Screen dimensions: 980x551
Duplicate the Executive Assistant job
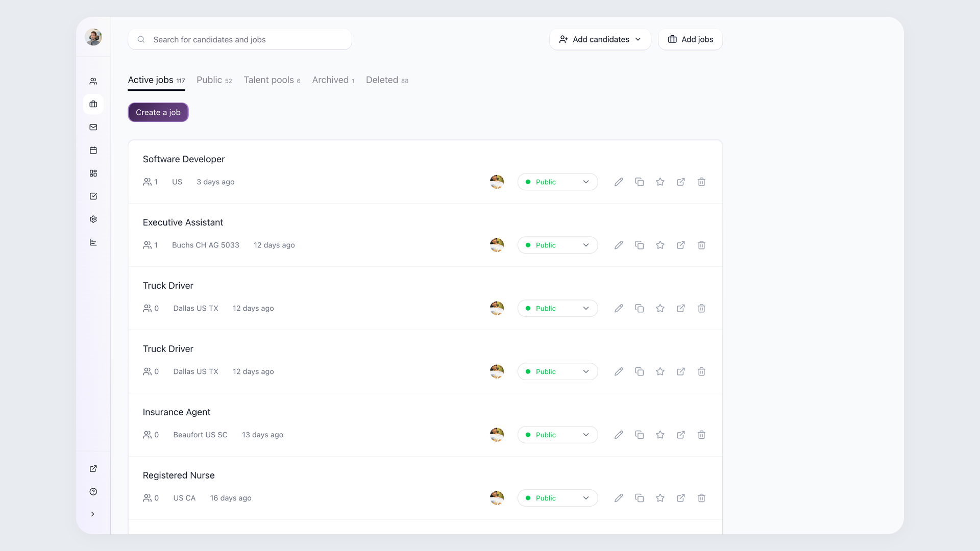[x=639, y=245]
